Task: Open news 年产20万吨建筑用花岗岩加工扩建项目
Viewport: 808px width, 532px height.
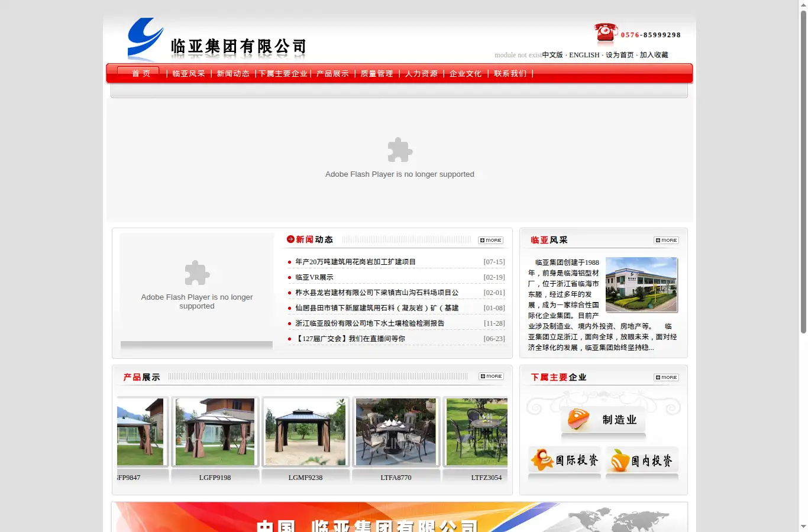Action: (355, 262)
